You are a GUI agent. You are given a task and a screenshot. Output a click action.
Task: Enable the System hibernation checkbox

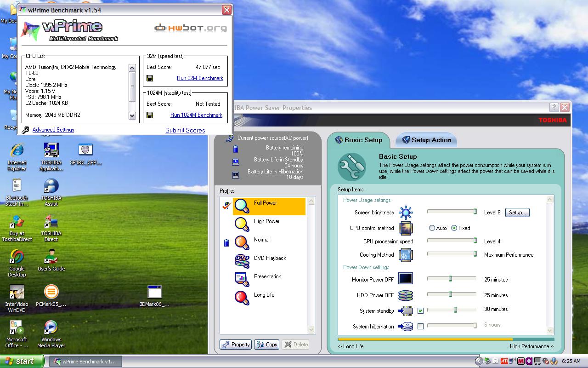click(420, 327)
